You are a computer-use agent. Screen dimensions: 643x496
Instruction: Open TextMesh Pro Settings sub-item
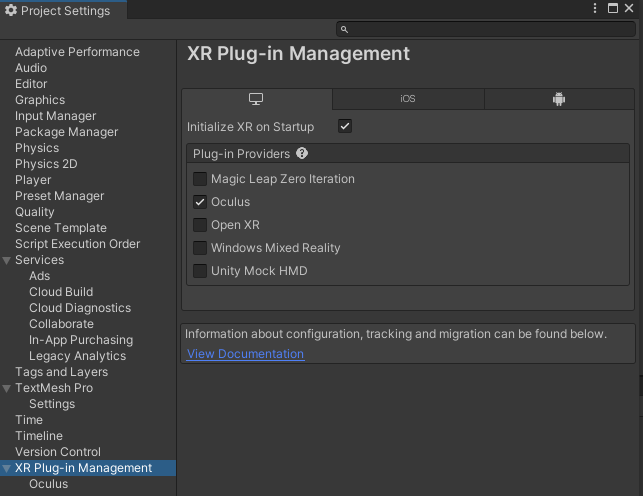[x=52, y=403]
